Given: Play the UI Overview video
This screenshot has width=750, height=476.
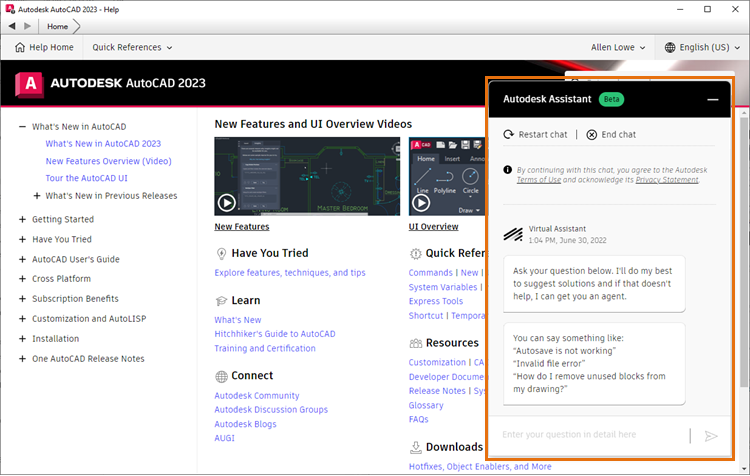Looking at the screenshot, I should point(421,203).
